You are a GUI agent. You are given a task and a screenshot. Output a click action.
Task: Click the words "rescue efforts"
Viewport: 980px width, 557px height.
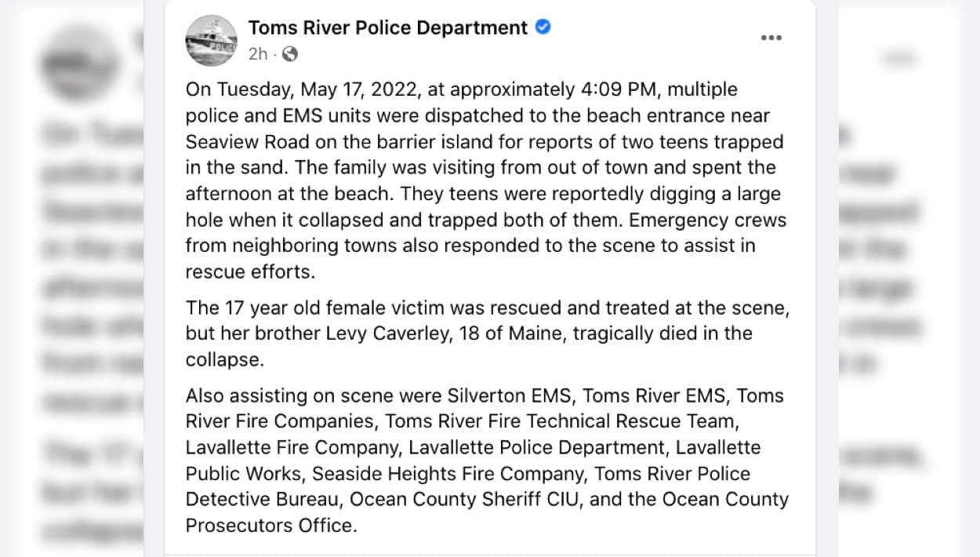coord(249,271)
